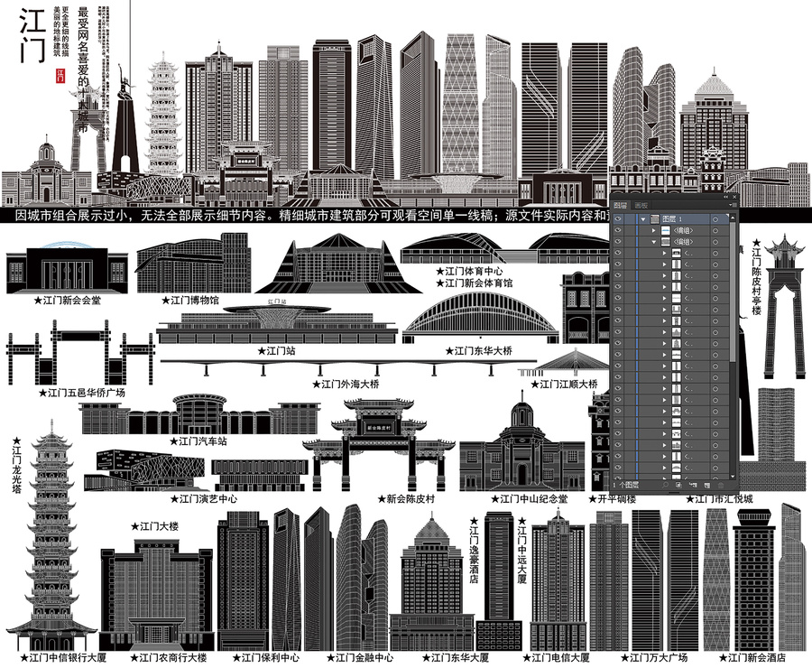Click the Locate Object magnifier icon

click(666, 485)
